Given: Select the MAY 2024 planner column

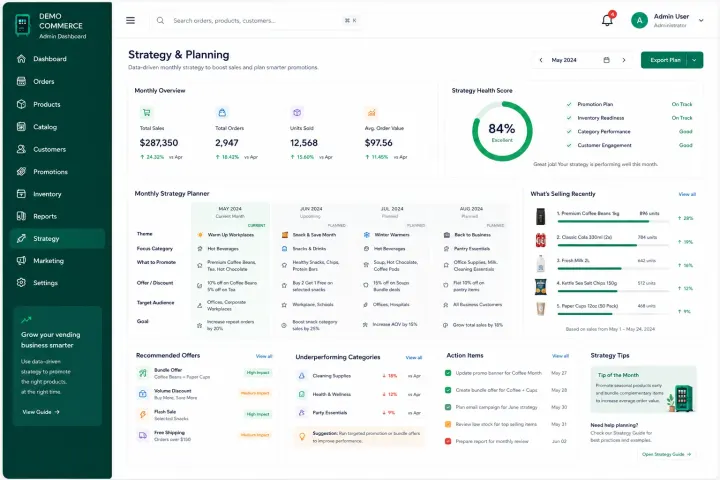Looking at the screenshot, I should tap(230, 270).
